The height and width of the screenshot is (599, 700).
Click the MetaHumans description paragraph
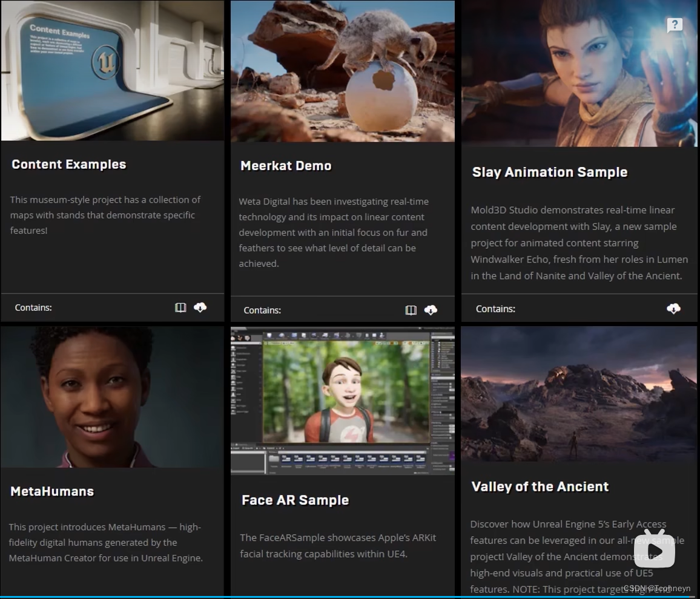[105, 542]
